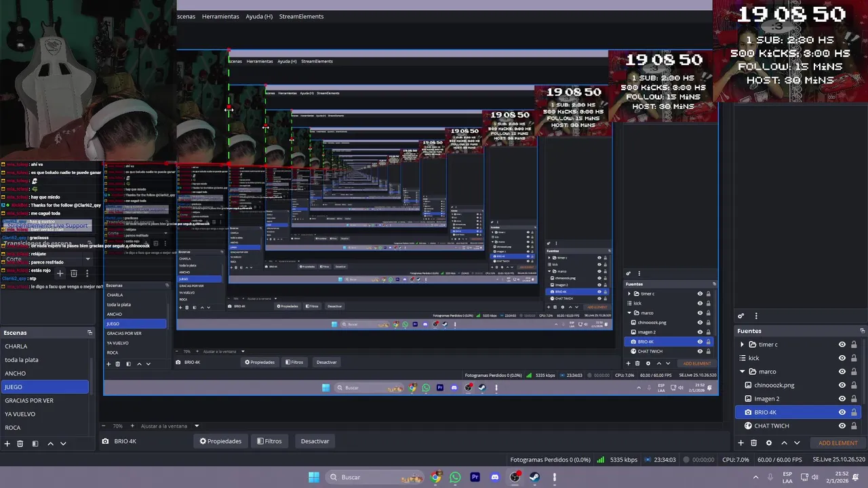Open Chrome from the bottom Windows taskbar
The image size is (868, 488).
point(436,477)
